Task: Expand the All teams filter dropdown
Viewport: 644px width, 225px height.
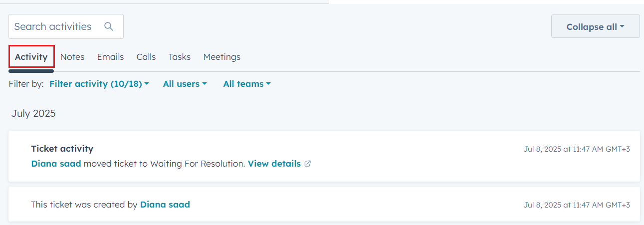Action: coord(247,84)
